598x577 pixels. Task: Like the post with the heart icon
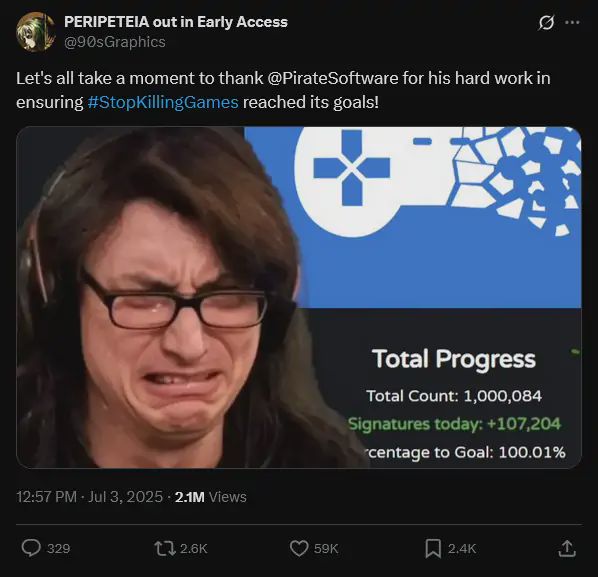pos(299,548)
